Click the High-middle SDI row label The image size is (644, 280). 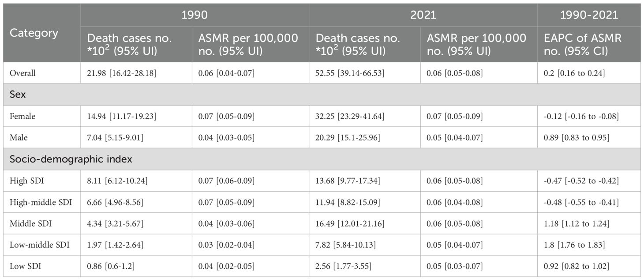41,203
